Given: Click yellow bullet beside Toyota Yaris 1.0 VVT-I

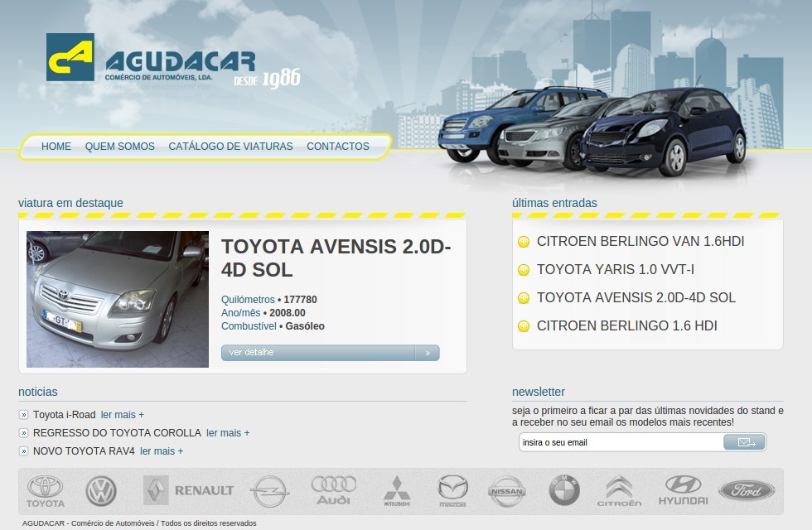Looking at the screenshot, I should tap(524, 270).
